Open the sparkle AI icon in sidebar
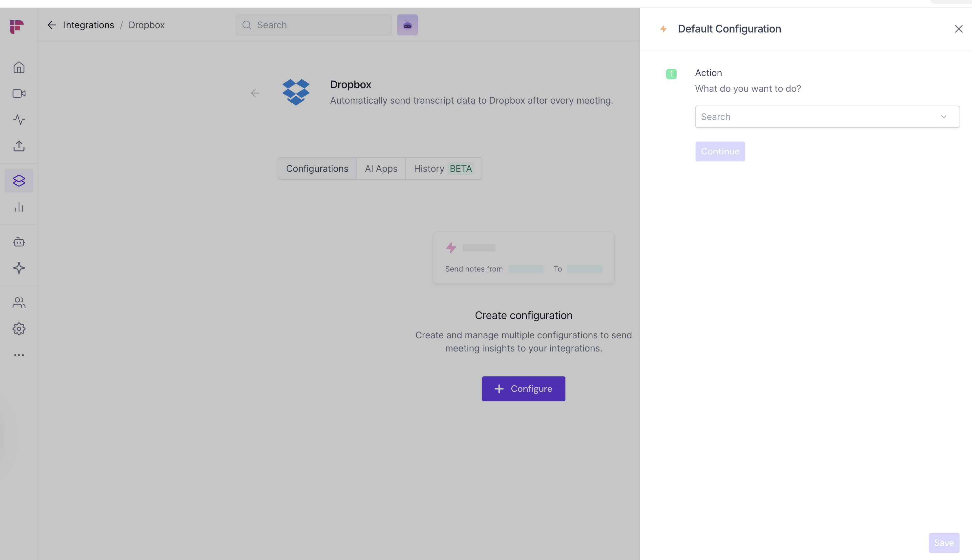The image size is (972, 560). 19,268
